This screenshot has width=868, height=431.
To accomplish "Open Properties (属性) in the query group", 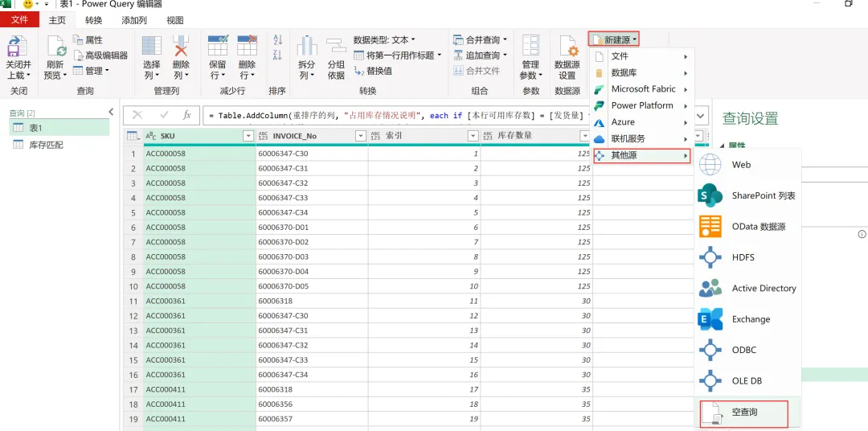I will tap(88, 40).
